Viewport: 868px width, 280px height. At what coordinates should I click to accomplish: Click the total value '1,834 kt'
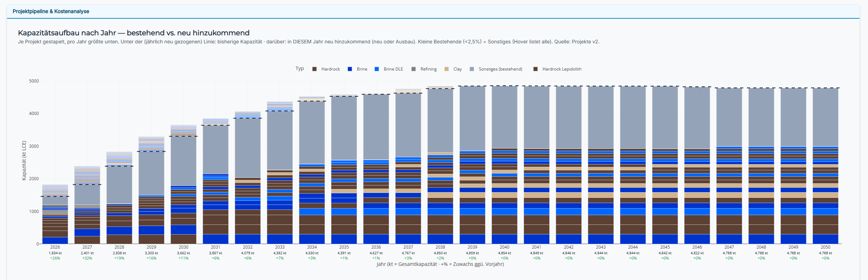click(x=55, y=253)
